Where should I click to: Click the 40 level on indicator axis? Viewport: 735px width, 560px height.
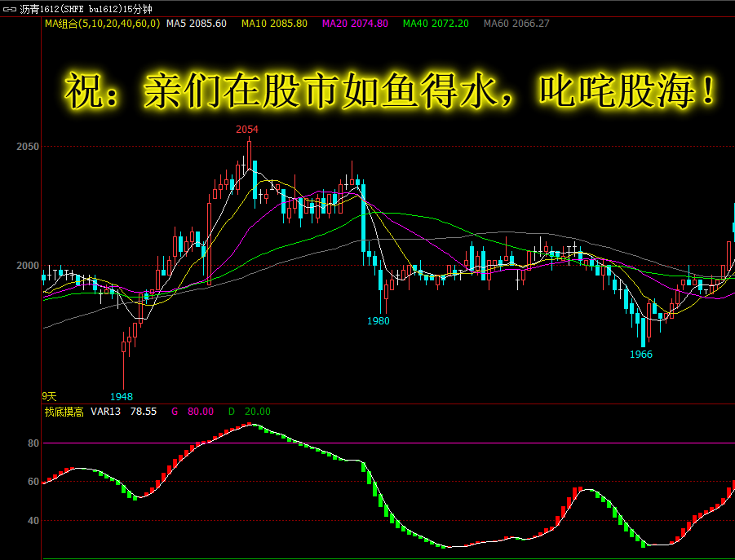click(x=33, y=520)
